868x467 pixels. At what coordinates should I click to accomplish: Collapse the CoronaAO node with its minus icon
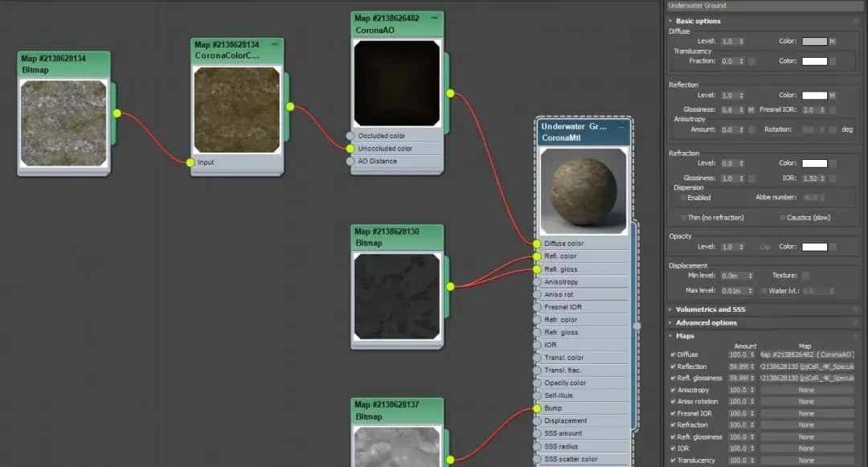[434, 18]
